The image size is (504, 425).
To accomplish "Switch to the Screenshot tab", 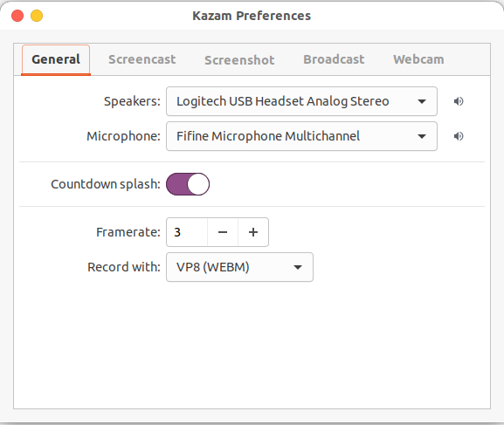I will (239, 60).
